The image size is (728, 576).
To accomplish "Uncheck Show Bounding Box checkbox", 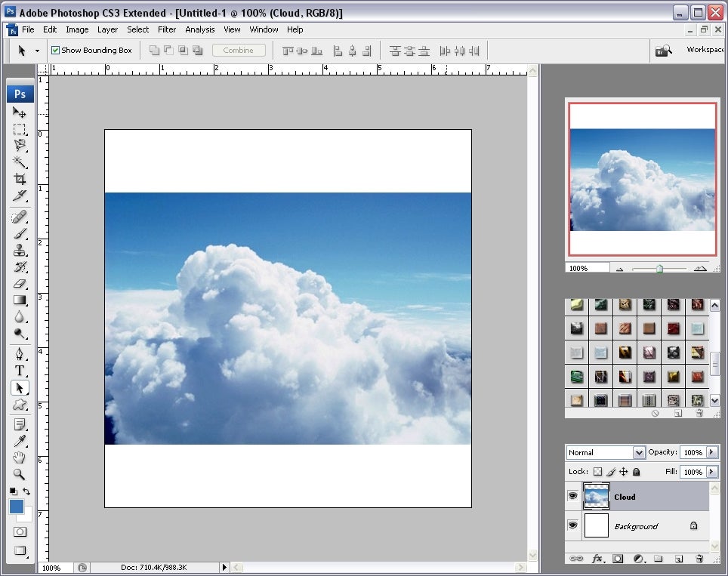I will (55, 51).
